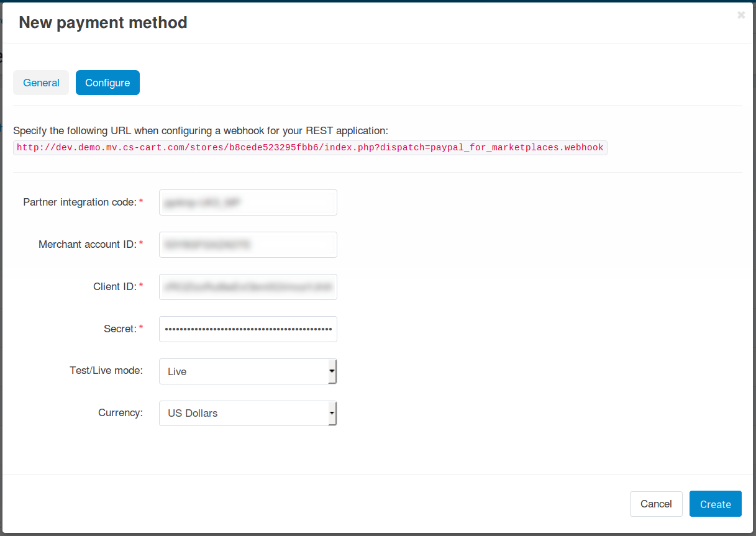Click the Currency label text
The image size is (756, 536).
coord(121,412)
